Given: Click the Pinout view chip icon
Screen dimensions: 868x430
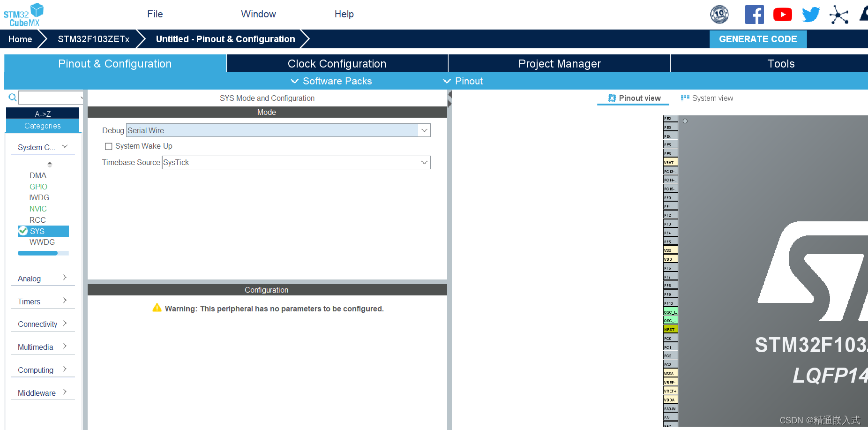Looking at the screenshot, I should [612, 98].
